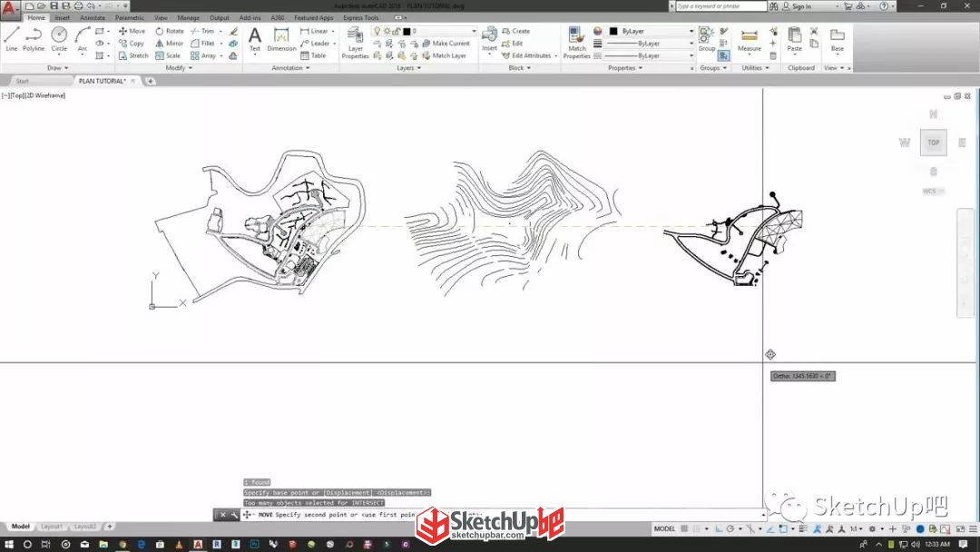Switch to the Manage ribbon tab

(188, 17)
